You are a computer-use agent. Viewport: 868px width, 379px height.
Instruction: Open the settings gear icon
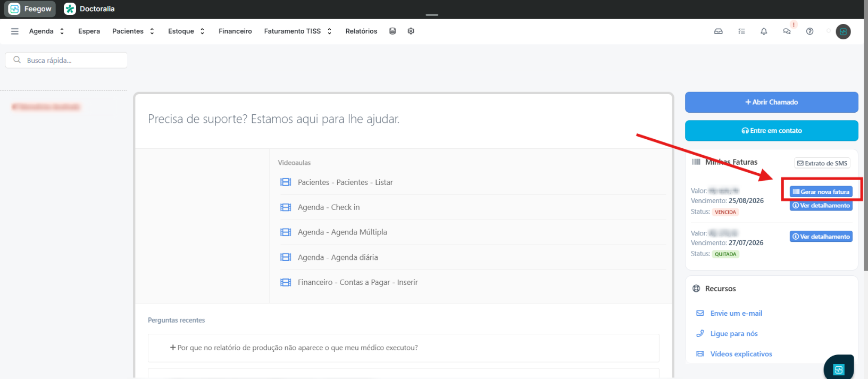pos(411,31)
